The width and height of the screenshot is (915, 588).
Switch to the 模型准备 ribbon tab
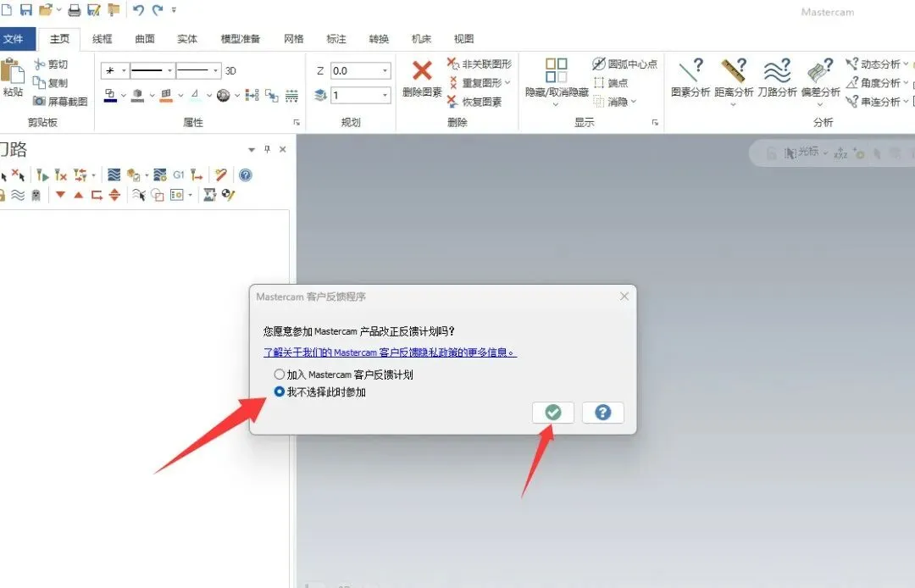pos(241,39)
